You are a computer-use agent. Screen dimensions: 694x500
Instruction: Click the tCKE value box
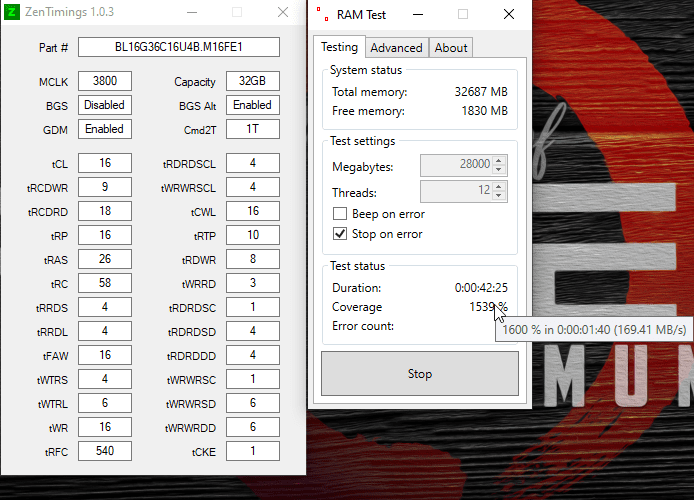click(x=253, y=451)
